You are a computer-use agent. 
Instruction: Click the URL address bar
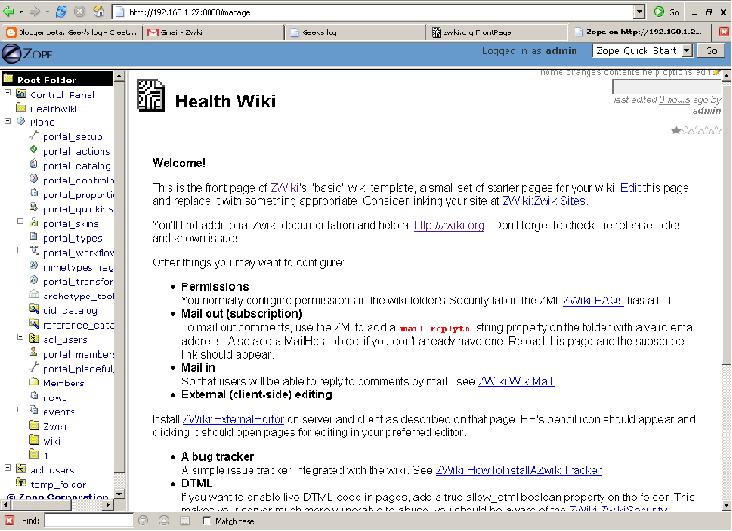[373, 12]
